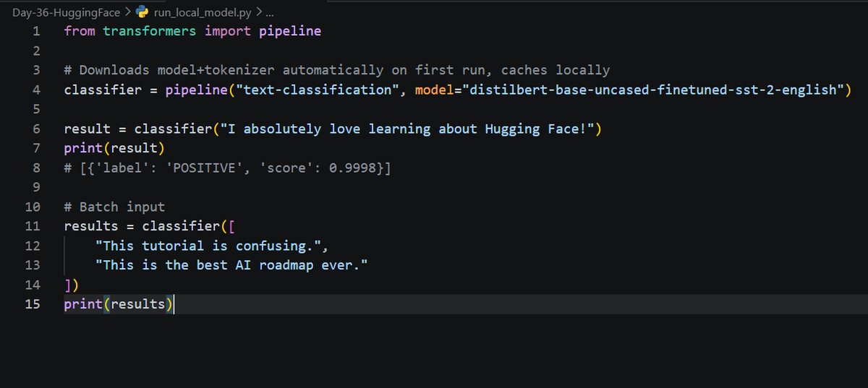Screen dimensions: 868x388
Task: Click the 'classifier' variable on line 4
Action: coord(103,90)
